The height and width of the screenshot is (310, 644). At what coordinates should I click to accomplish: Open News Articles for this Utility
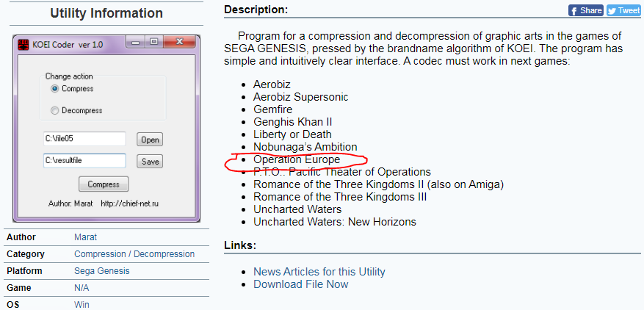[x=319, y=272]
